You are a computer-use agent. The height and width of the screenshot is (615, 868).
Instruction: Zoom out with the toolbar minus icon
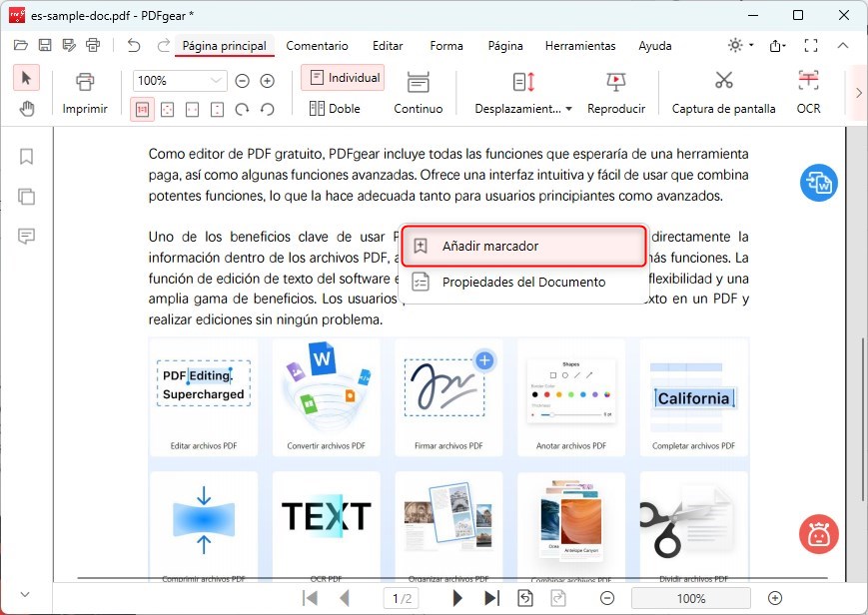[x=242, y=82]
